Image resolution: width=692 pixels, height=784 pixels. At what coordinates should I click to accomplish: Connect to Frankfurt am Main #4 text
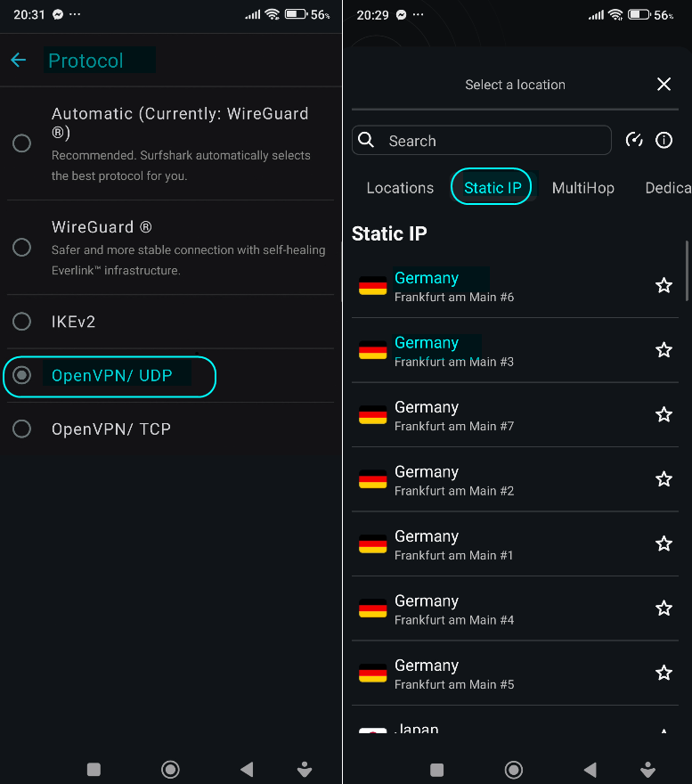point(454,619)
